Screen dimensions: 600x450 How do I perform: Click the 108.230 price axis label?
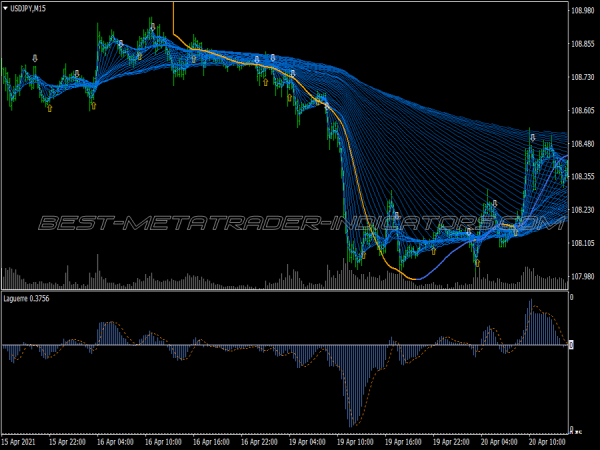583,211
